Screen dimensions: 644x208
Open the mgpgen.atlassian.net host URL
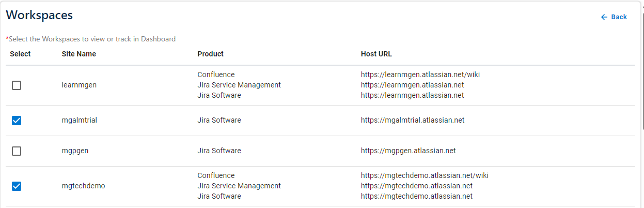pyautogui.click(x=408, y=151)
